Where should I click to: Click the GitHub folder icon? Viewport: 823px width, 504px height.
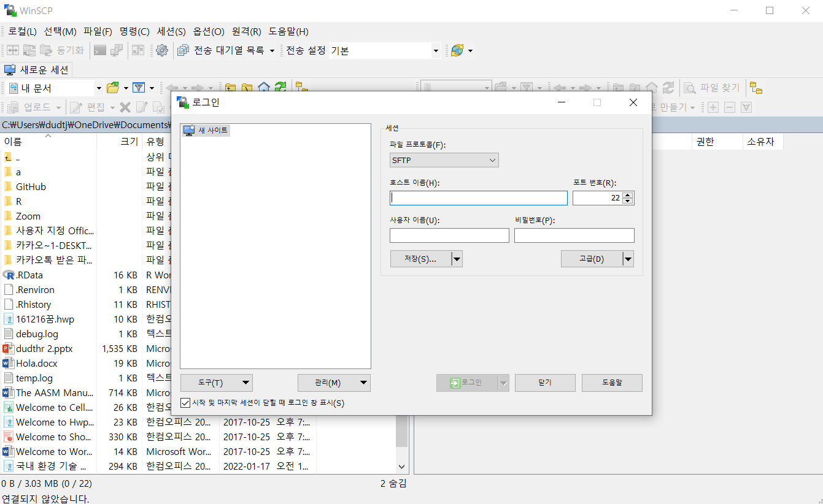(9, 186)
